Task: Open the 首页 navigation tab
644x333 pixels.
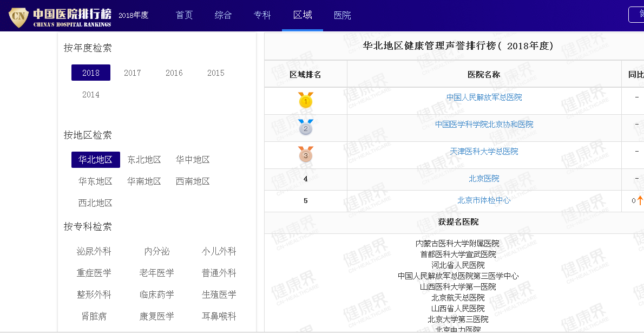Action: coord(184,15)
